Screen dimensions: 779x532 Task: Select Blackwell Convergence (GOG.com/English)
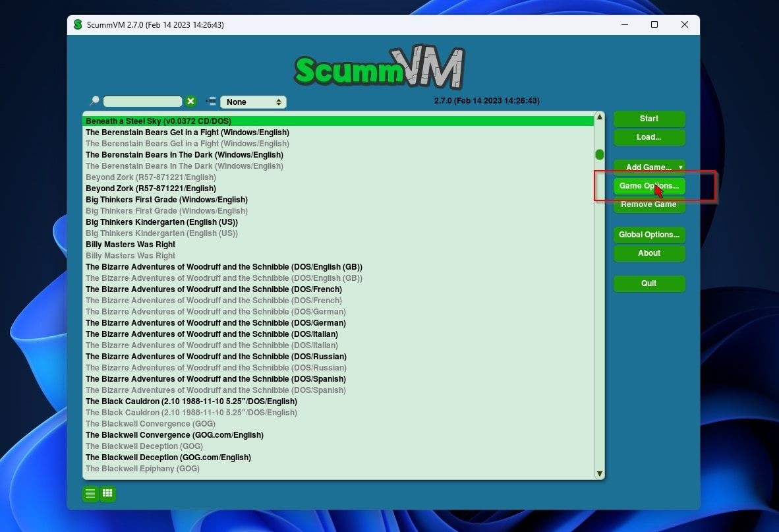click(x=338, y=435)
